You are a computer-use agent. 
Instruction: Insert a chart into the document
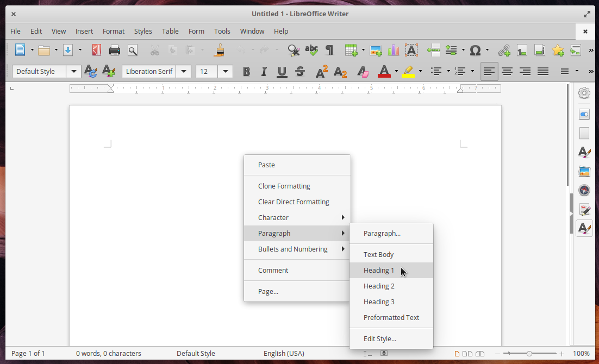(394, 49)
